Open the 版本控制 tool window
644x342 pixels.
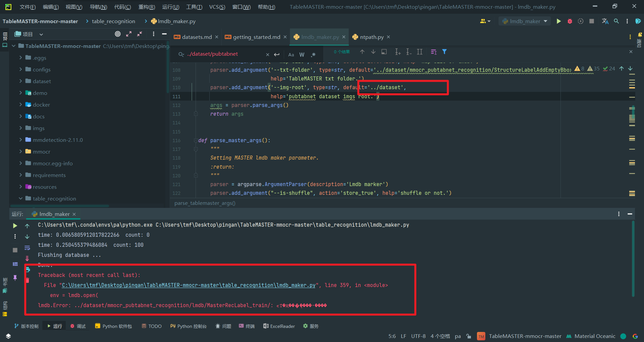[x=26, y=326]
